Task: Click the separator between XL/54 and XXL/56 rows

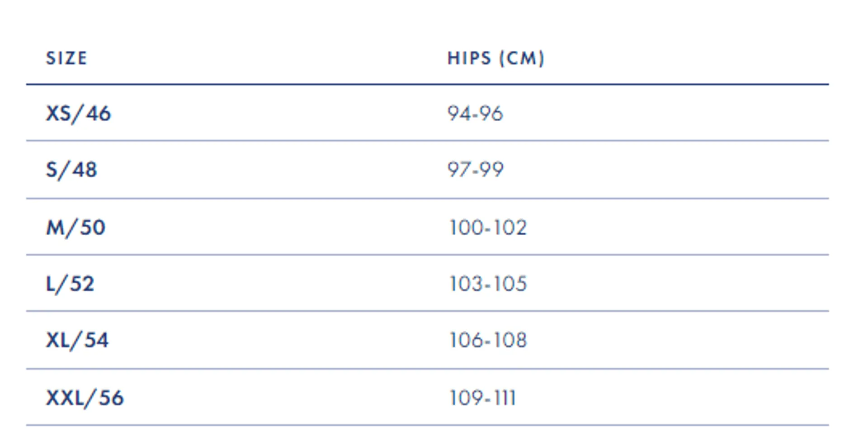Action: tap(427, 369)
